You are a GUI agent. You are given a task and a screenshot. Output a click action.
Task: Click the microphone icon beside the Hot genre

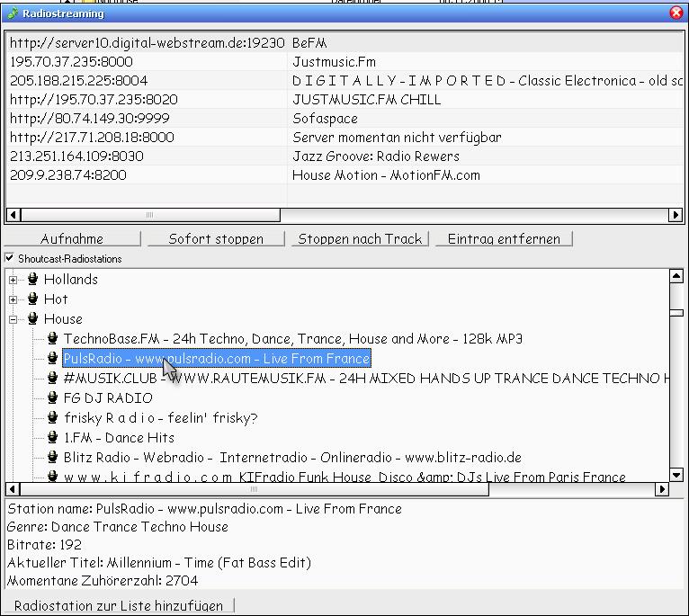(x=33, y=299)
